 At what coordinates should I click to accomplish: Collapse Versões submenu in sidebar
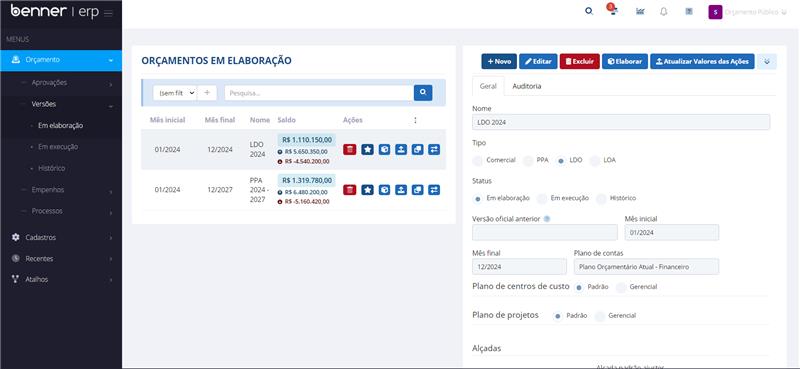point(61,104)
